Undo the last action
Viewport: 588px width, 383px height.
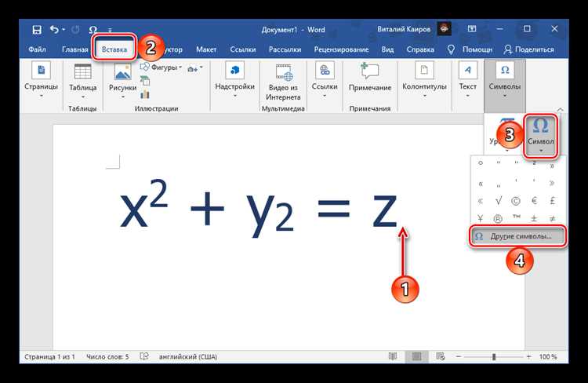point(54,29)
